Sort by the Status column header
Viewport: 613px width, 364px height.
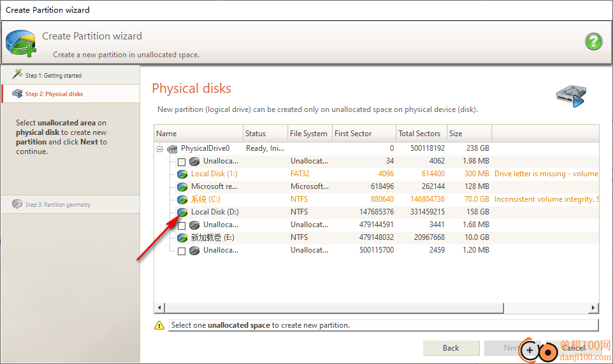tap(266, 134)
